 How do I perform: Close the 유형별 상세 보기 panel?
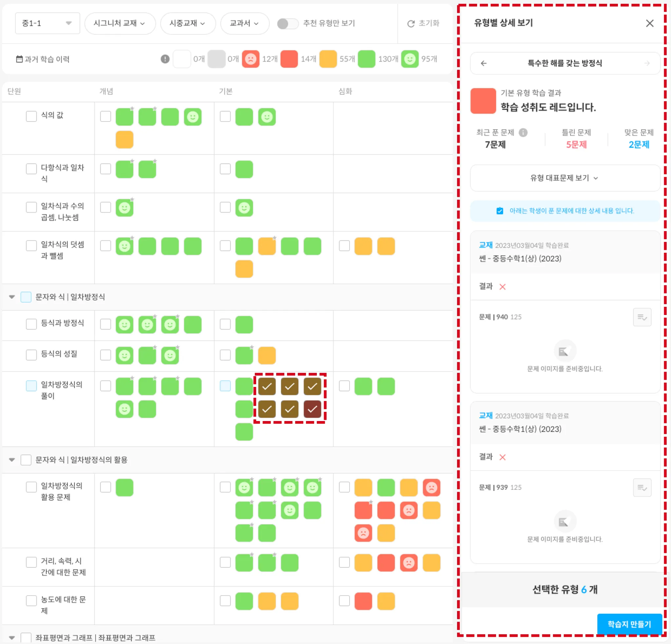pos(649,23)
